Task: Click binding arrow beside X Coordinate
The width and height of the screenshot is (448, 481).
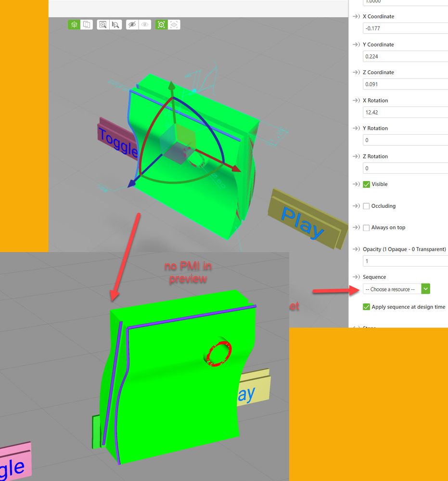Action: pos(356,16)
